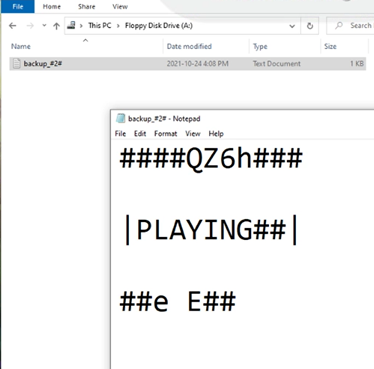Switch to the Home ribbon tab
The width and height of the screenshot is (374, 369).
[52, 6]
